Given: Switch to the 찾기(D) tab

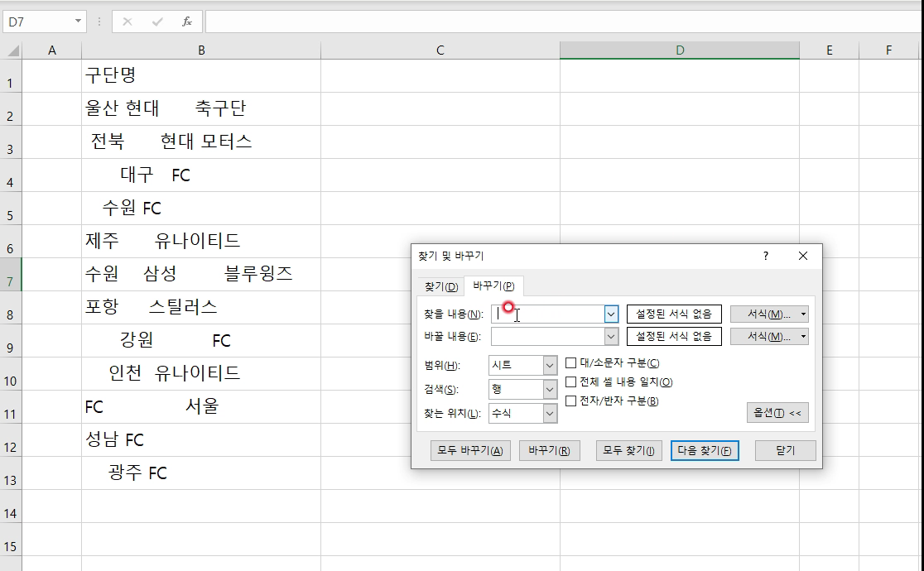Looking at the screenshot, I should click(x=440, y=287).
